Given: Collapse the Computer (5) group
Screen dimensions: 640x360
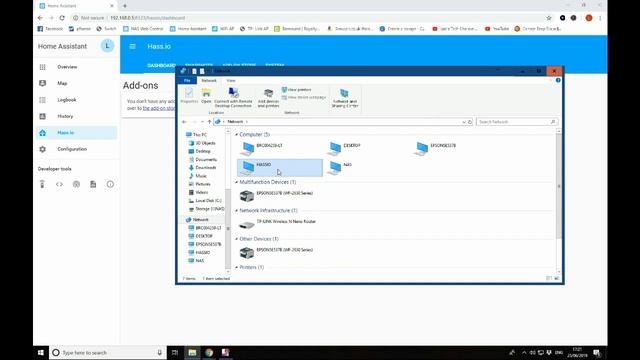Looking at the screenshot, I should pyautogui.click(x=236, y=134).
